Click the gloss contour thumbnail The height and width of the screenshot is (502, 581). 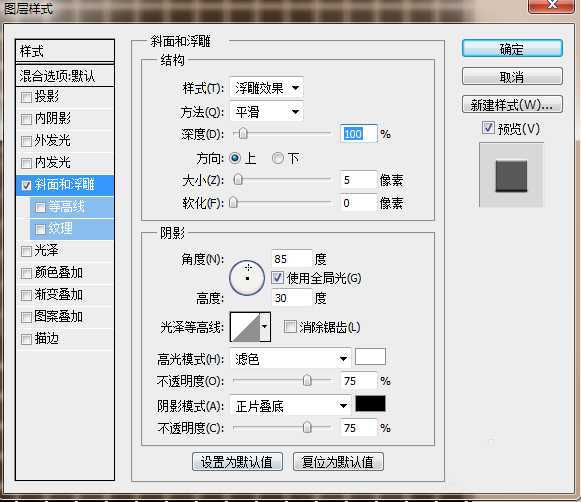[245, 327]
